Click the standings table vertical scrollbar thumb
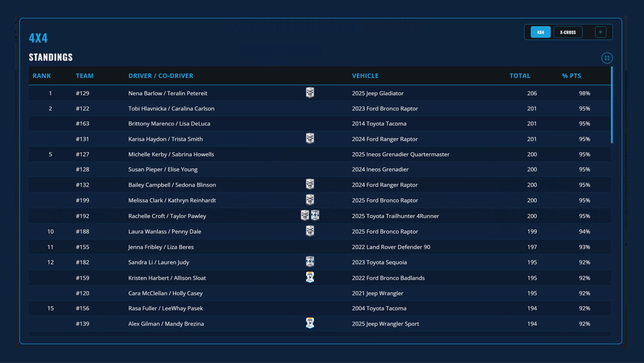This screenshot has height=363, width=644. [x=612, y=105]
